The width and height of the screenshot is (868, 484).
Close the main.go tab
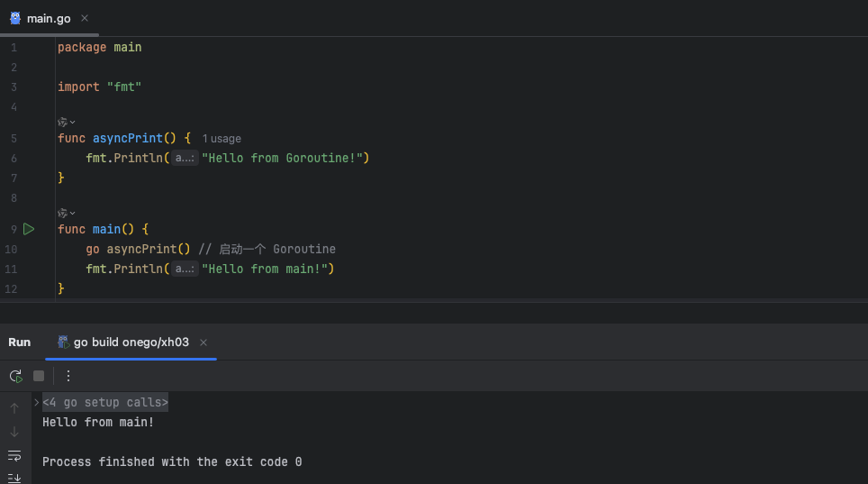tap(85, 18)
